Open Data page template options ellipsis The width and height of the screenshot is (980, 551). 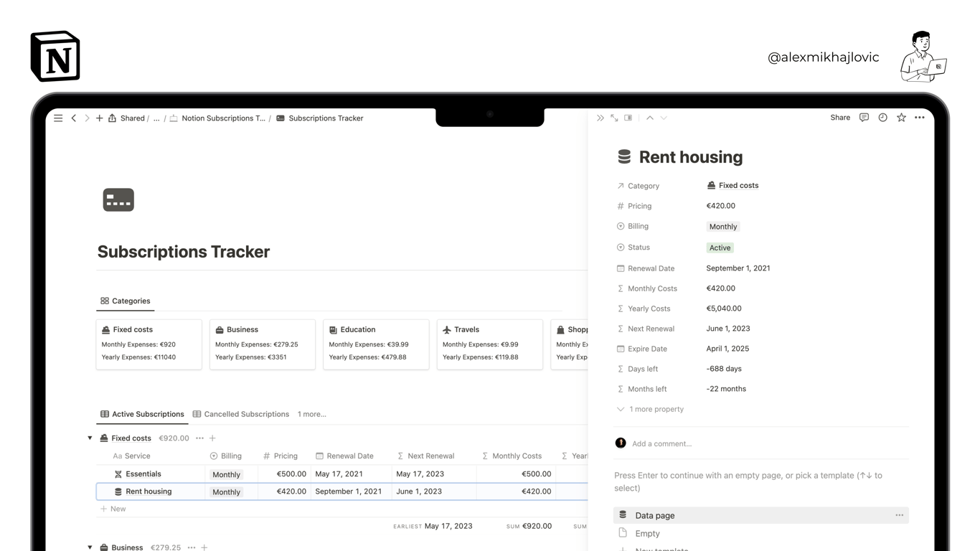899,515
